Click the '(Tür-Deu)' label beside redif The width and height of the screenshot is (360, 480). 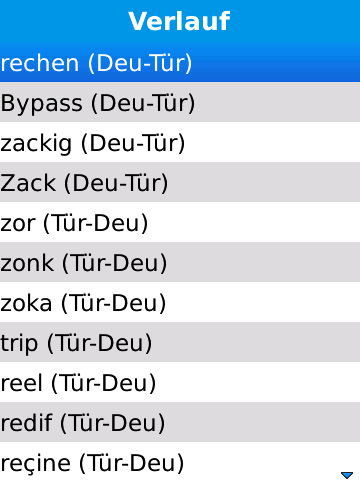[x=112, y=423]
